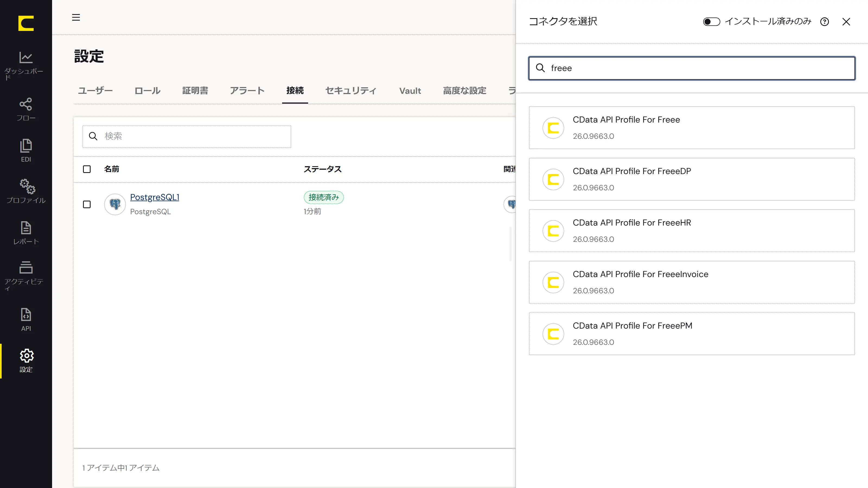Click the CData icon on the FreeePM card
Image resolution: width=868 pixels, height=488 pixels.
(x=553, y=334)
